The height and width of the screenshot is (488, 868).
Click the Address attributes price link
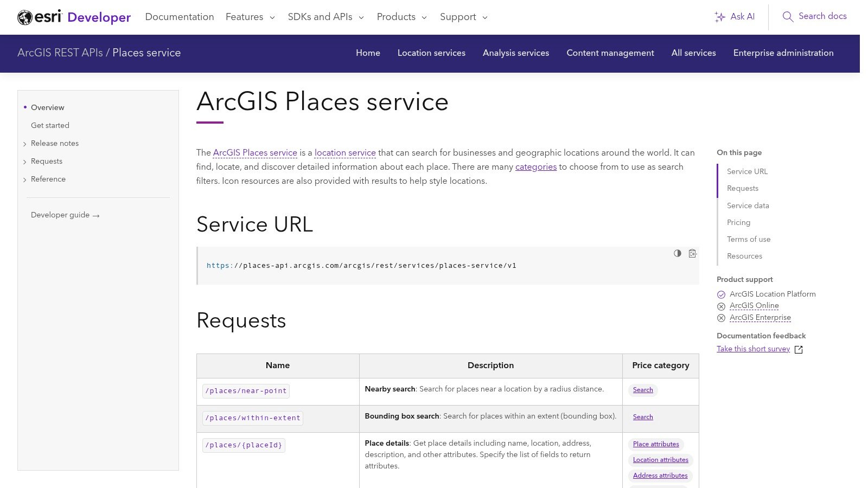point(660,476)
